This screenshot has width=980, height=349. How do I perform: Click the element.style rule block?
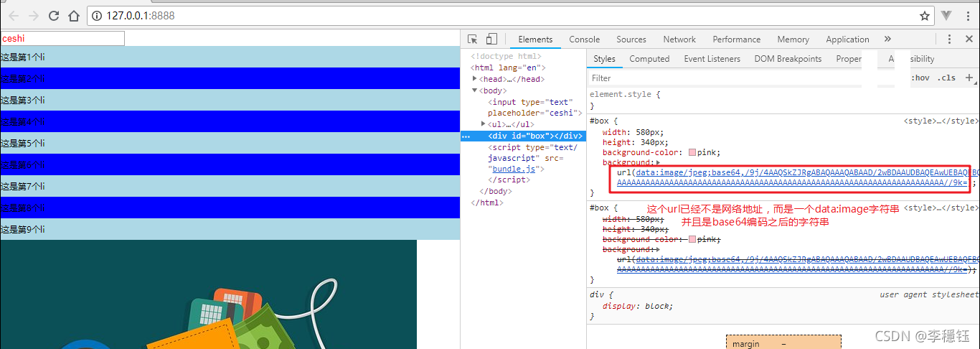tap(783, 100)
